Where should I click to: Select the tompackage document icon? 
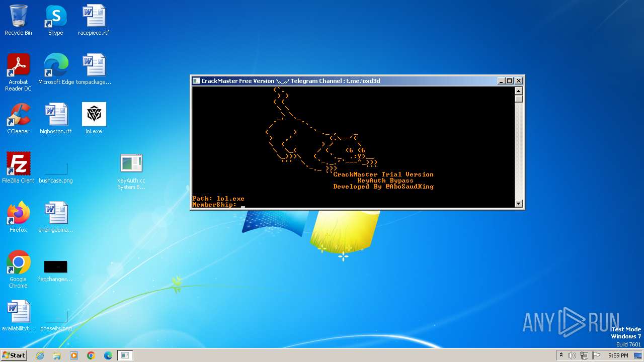94,69
